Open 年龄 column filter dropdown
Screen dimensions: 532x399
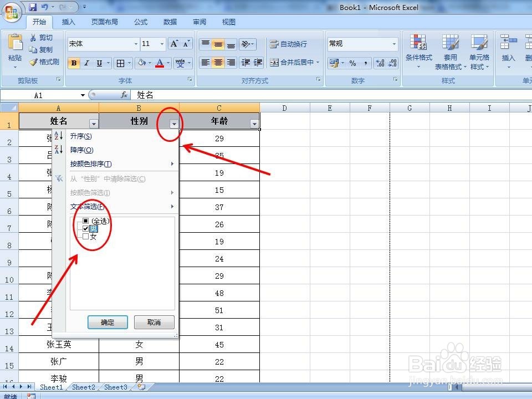(x=254, y=124)
